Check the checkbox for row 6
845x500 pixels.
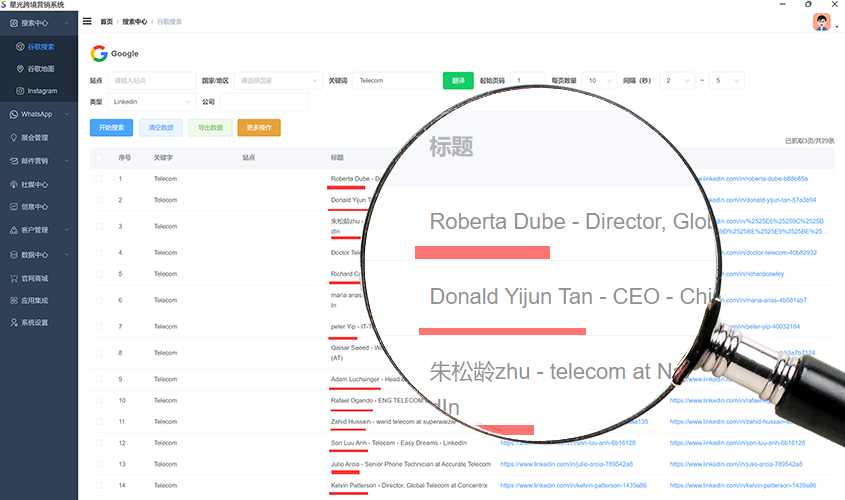pos(99,300)
